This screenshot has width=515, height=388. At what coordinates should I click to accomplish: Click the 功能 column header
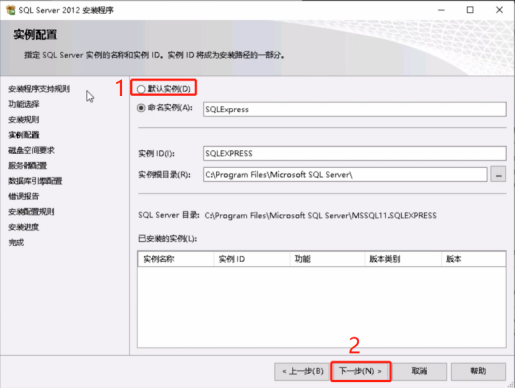327,259
